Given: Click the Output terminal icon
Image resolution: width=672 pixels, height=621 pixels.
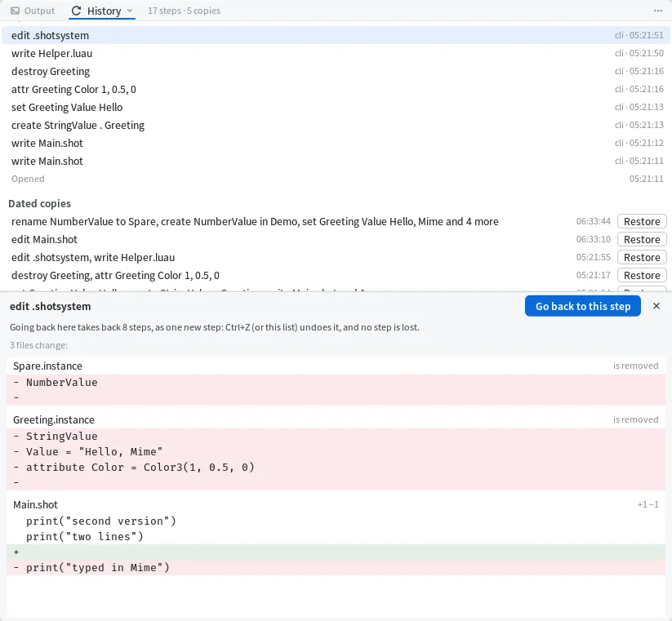Looking at the screenshot, I should coord(15,11).
